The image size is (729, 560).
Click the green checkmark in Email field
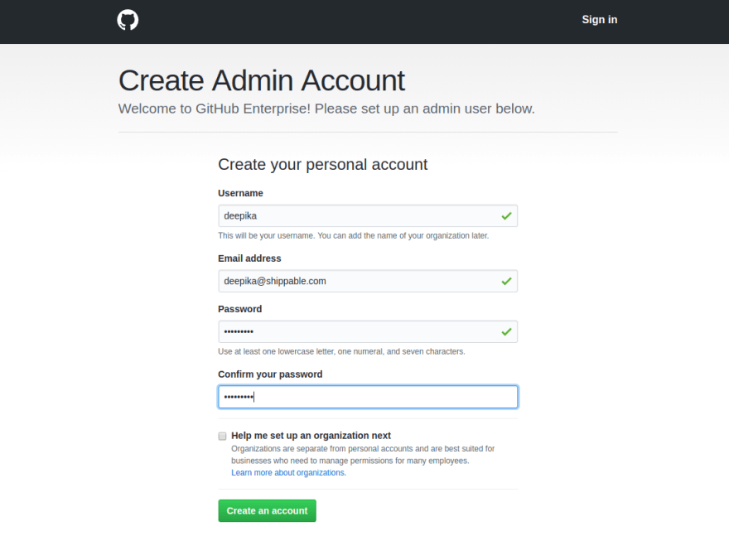click(x=506, y=281)
